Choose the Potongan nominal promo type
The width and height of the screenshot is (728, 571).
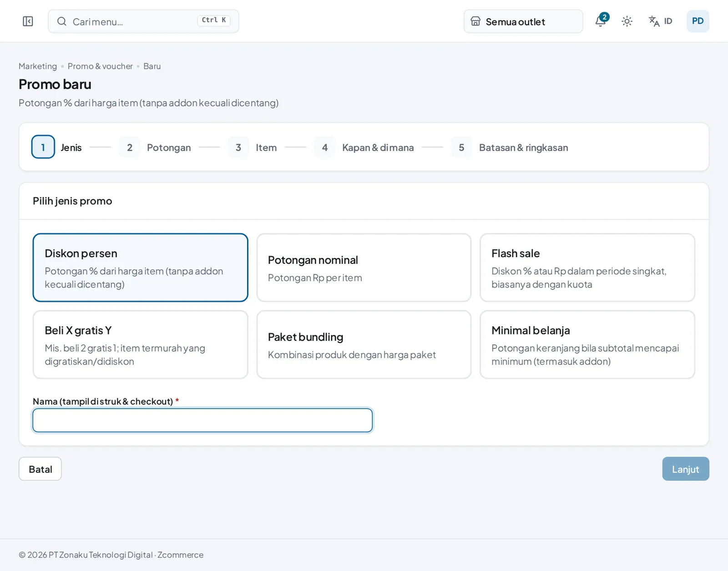pyautogui.click(x=364, y=268)
